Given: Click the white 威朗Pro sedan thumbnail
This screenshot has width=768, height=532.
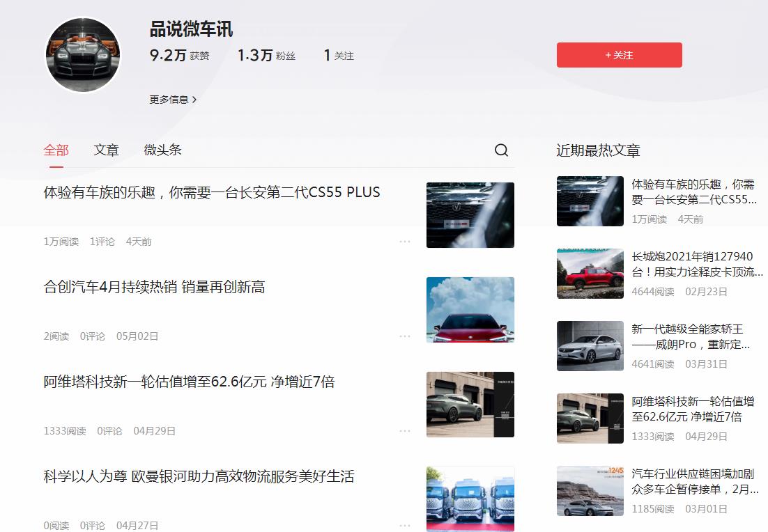Looking at the screenshot, I should [x=590, y=346].
